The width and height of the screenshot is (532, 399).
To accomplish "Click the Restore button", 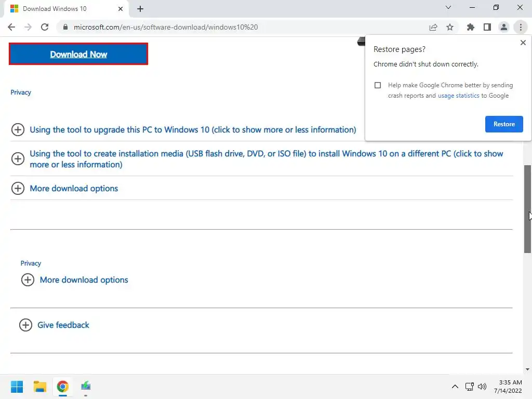I will (504, 124).
